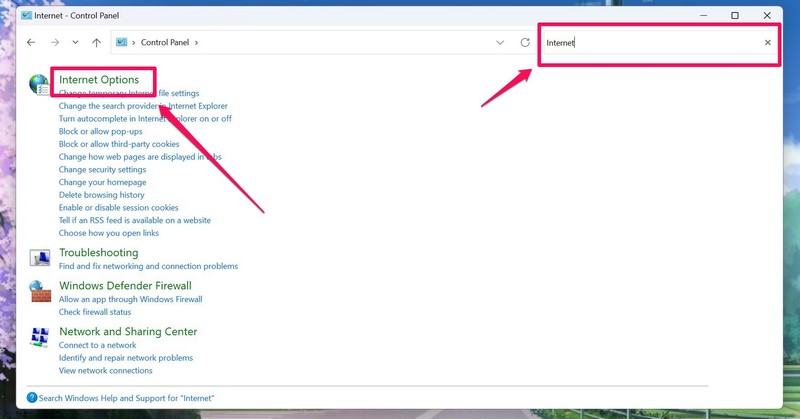Open the Internet Options heading link
The height and width of the screenshot is (419, 800).
[99, 80]
